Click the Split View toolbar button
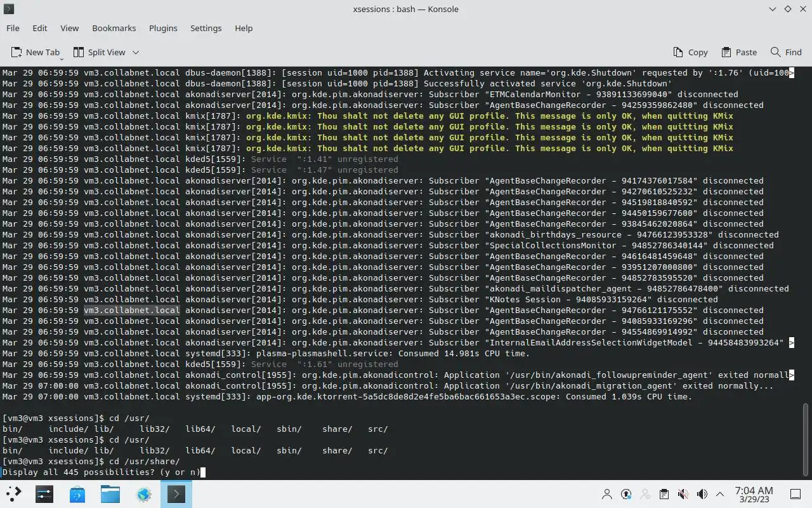Image resolution: width=812 pixels, height=508 pixels. pyautogui.click(x=99, y=52)
